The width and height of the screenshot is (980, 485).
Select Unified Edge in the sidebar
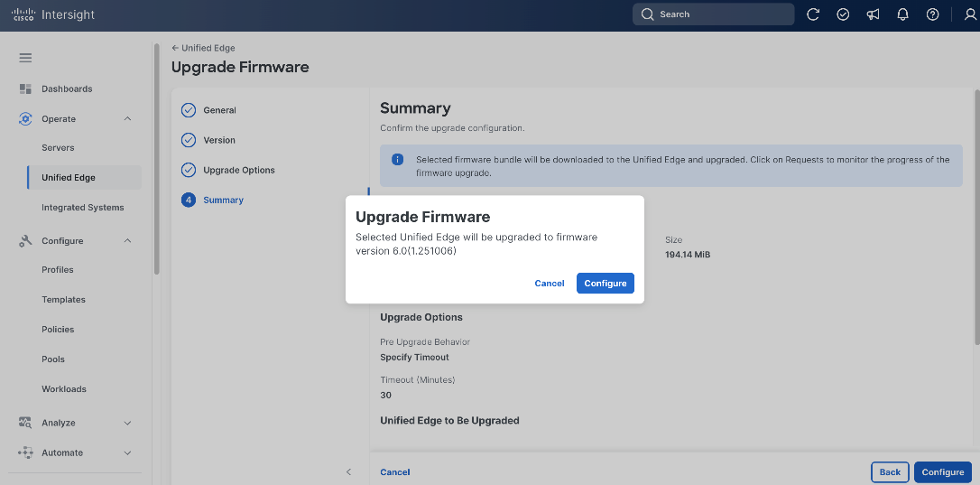85,178
